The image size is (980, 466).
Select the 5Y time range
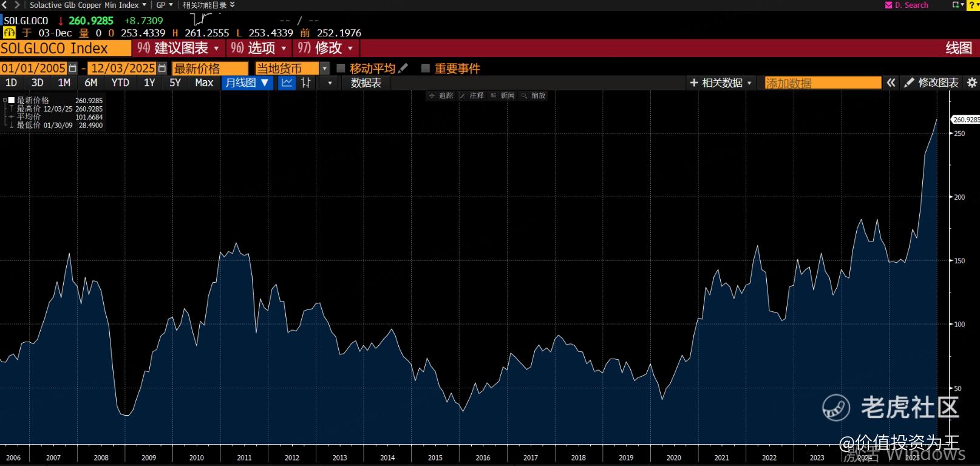pyautogui.click(x=175, y=83)
